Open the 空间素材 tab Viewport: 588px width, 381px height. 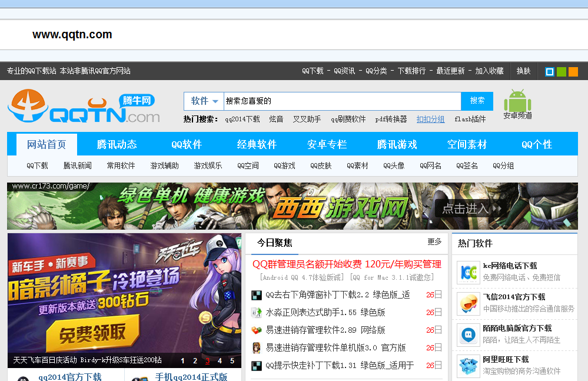[x=467, y=144]
